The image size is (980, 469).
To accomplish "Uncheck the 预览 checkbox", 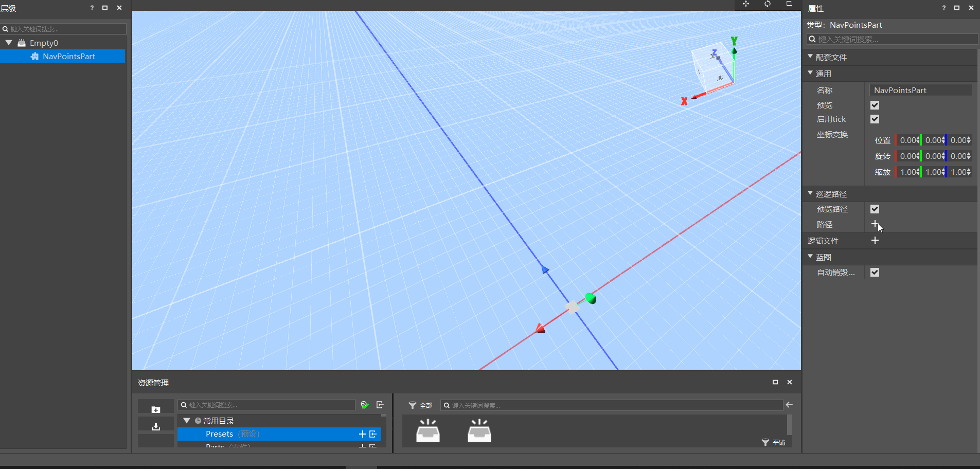I will point(875,105).
